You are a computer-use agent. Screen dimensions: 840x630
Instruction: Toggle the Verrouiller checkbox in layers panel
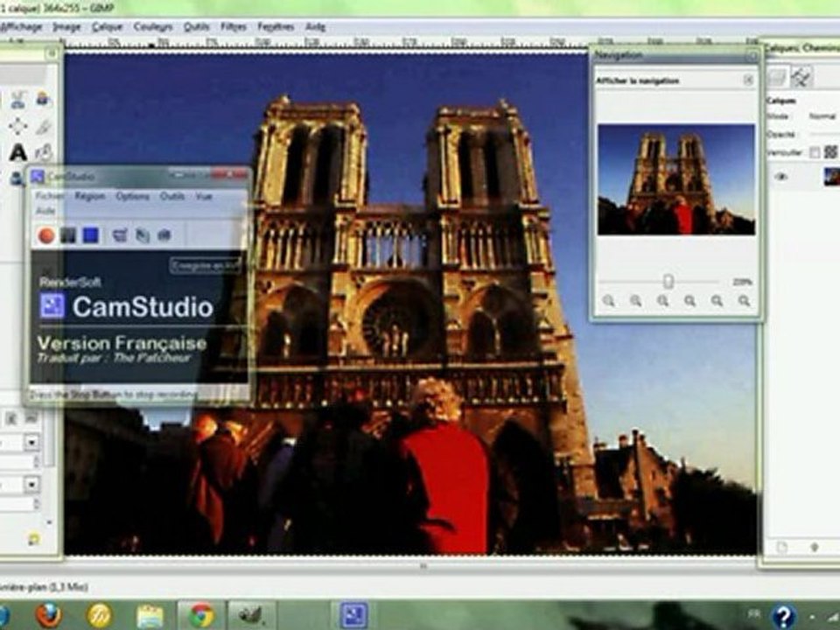815,153
